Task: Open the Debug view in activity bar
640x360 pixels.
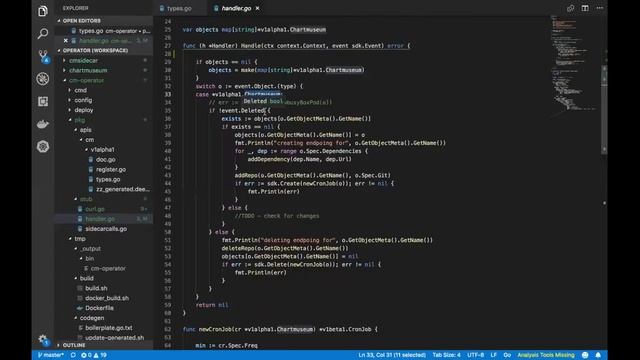Action: click(x=42, y=78)
